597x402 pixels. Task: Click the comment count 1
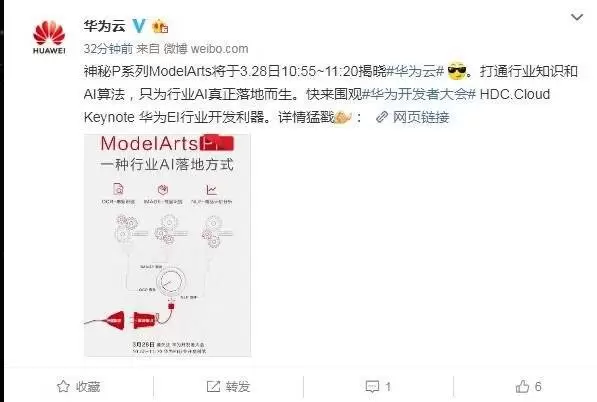[388, 387]
